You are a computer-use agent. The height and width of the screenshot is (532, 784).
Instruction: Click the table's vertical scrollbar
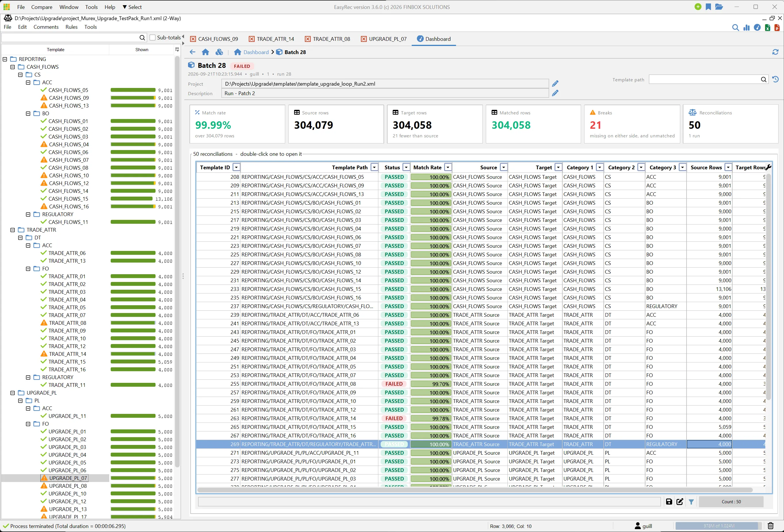(769, 287)
